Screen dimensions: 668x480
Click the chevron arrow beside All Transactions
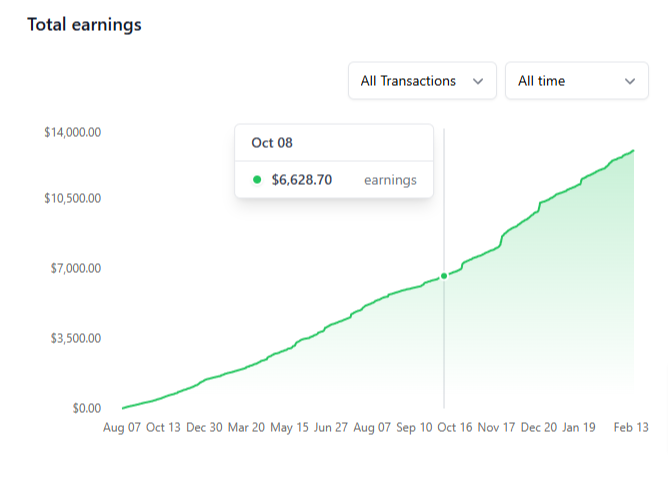(477, 81)
